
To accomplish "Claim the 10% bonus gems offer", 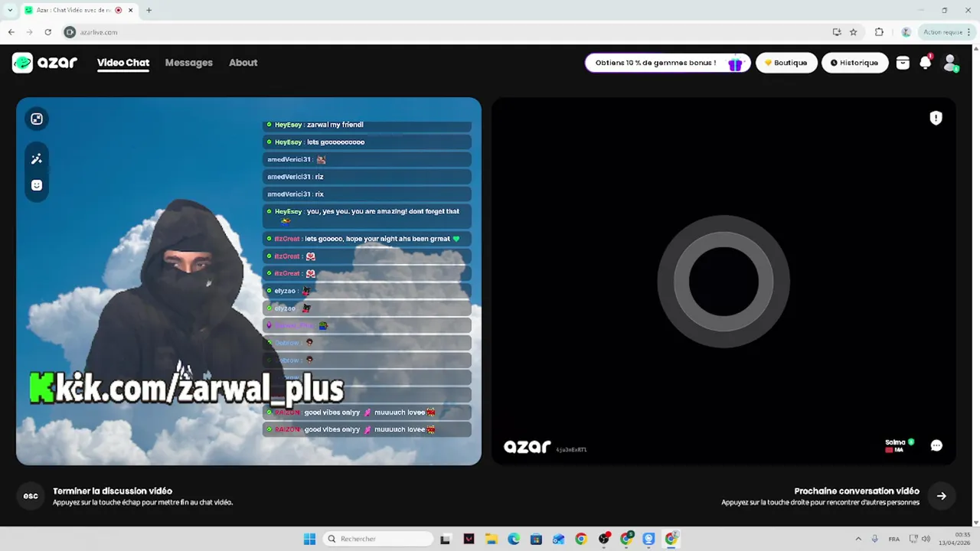I will point(668,63).
